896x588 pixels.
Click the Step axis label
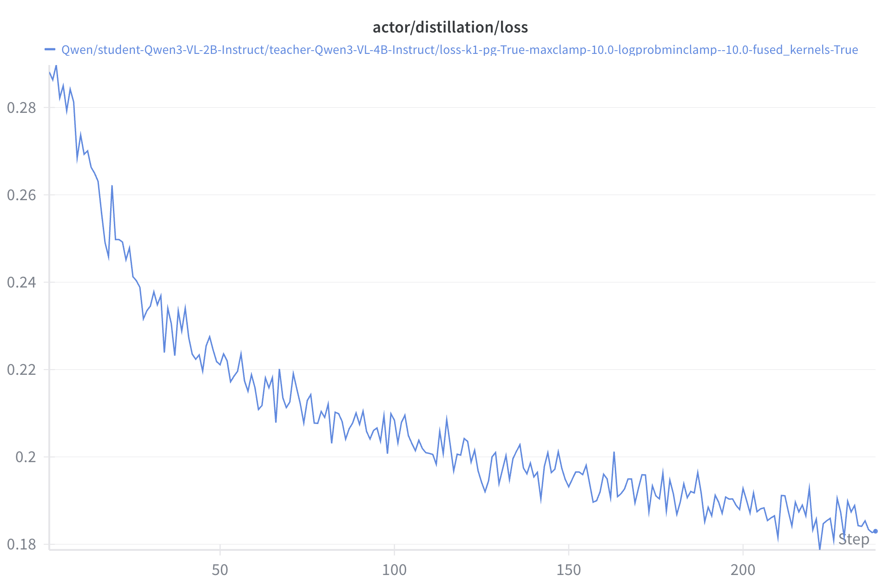pyautogui.click(x=853, y=539)
